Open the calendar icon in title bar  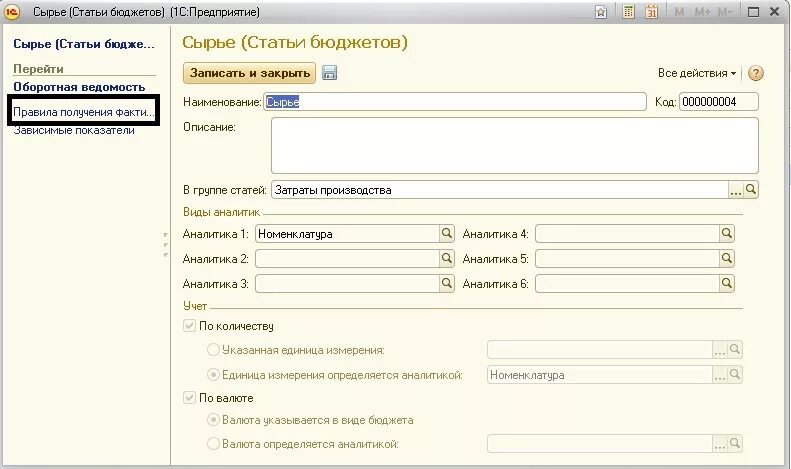coord(651,12)
